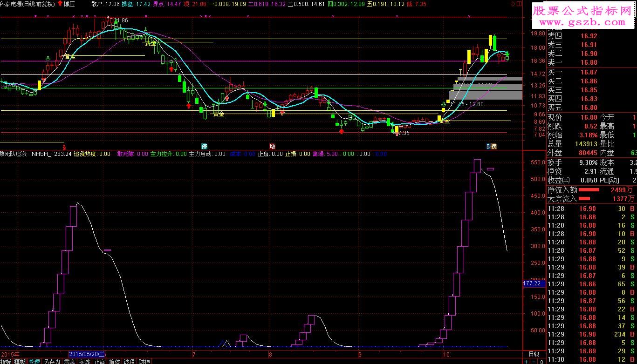This screenshot has width=637, height=364.
Task: Click the 卖四 16.92 quote row
Action: pyautogui.click(x=592, y=36)
